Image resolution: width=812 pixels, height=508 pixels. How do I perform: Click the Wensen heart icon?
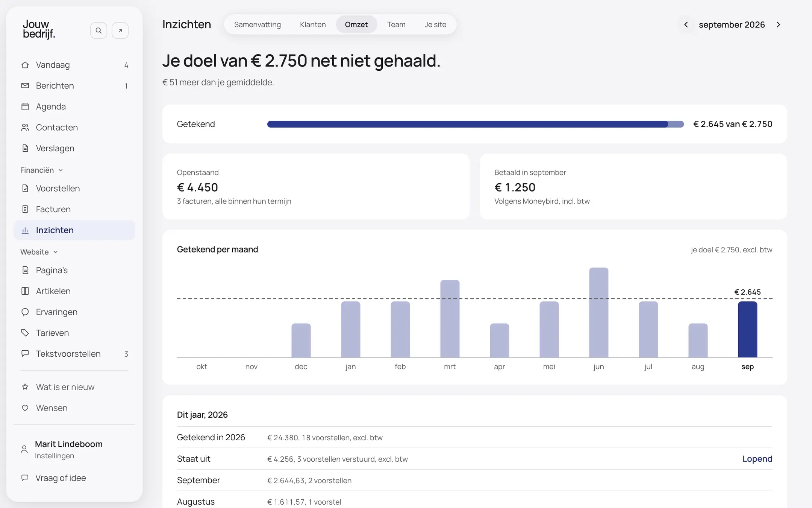[x=25, y=408]
